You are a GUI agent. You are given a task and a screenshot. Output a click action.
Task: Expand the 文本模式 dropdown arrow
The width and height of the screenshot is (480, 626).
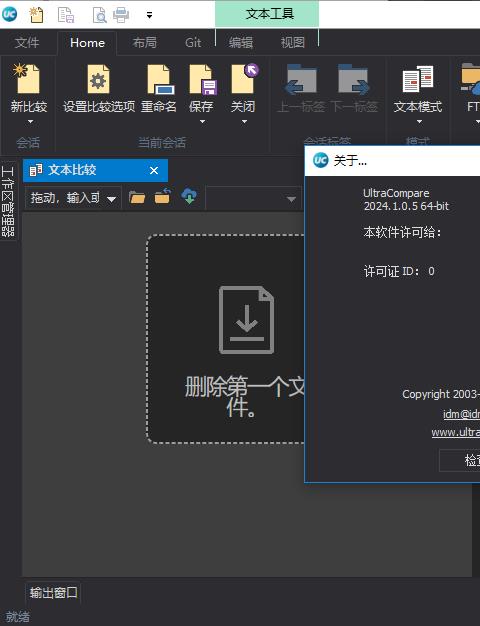[419, 121]
